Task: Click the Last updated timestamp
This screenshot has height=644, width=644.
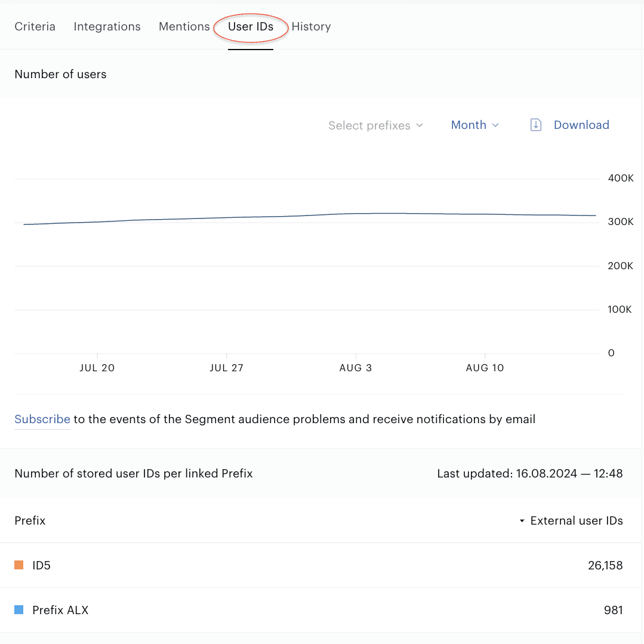Action: (x=530, y=473)
